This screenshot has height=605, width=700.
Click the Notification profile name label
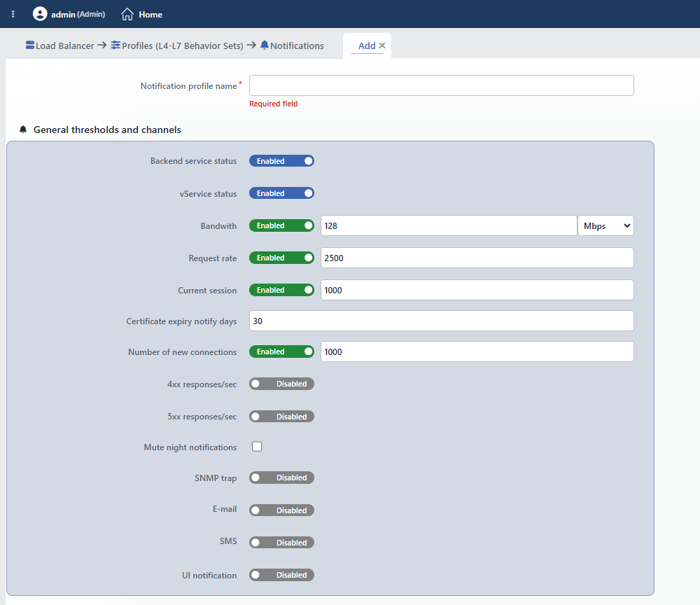tap(188, 85)
